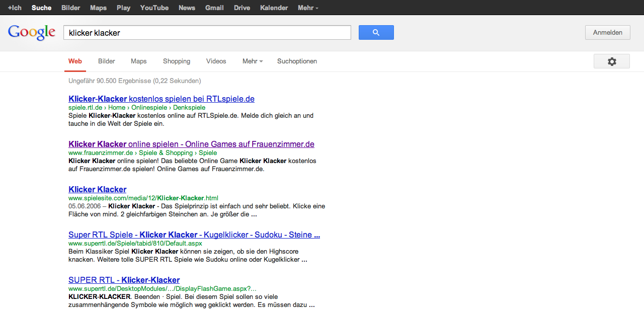The height and width of the screenshot is (309, 644).
Task: Open Suchoptionen search tools
Action: click(x=297, y=61)
